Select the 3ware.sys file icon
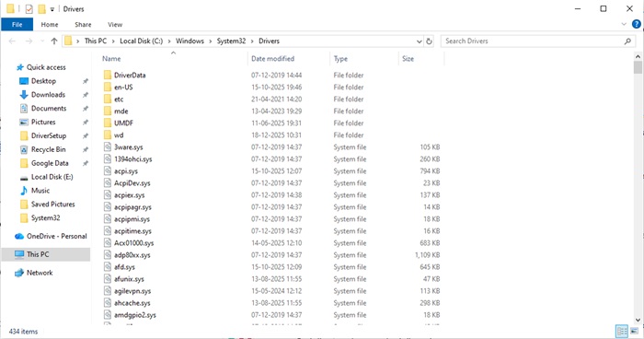Image resolution: width=644 pixels, height=339 pixels. (x=108, y=146)
